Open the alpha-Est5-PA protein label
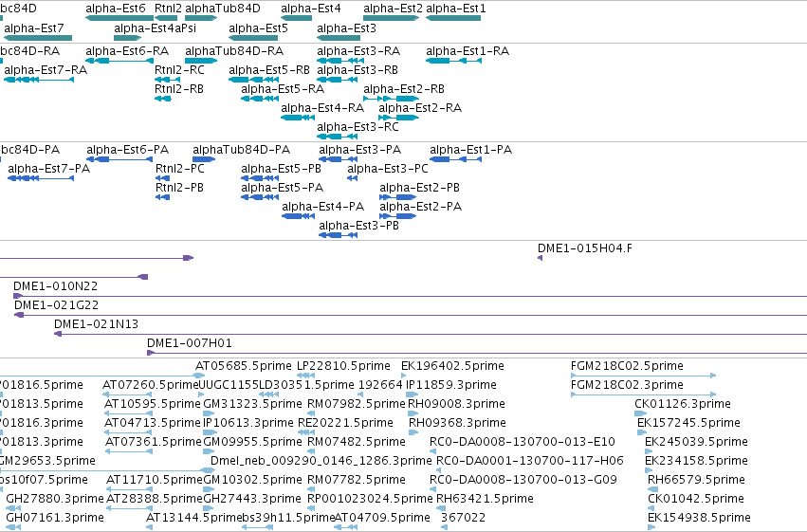The height and width of the screenshot is (532, 807). [282, 188]
